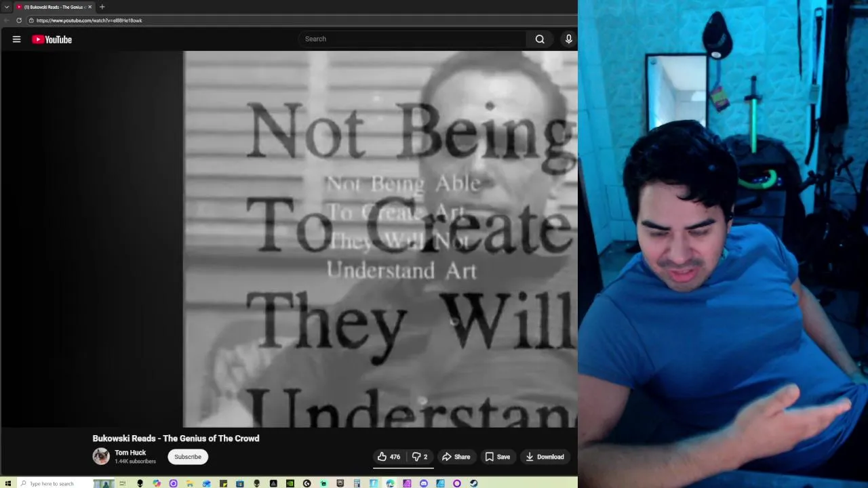868x488 pixels.
Task: Reload the YouTube page
Action: click(19, 20)
